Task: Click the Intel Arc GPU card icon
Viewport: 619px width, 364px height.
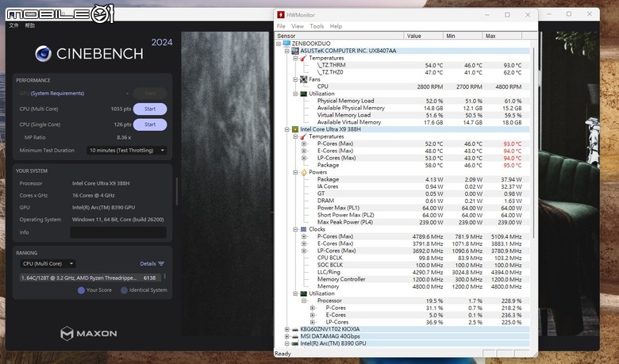Action: pyautogui.click(x=295, y=343)
